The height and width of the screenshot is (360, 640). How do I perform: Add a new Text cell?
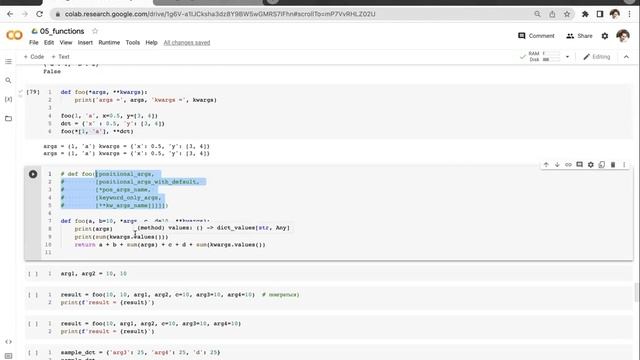pyautogui.click(x=60, y=57)
